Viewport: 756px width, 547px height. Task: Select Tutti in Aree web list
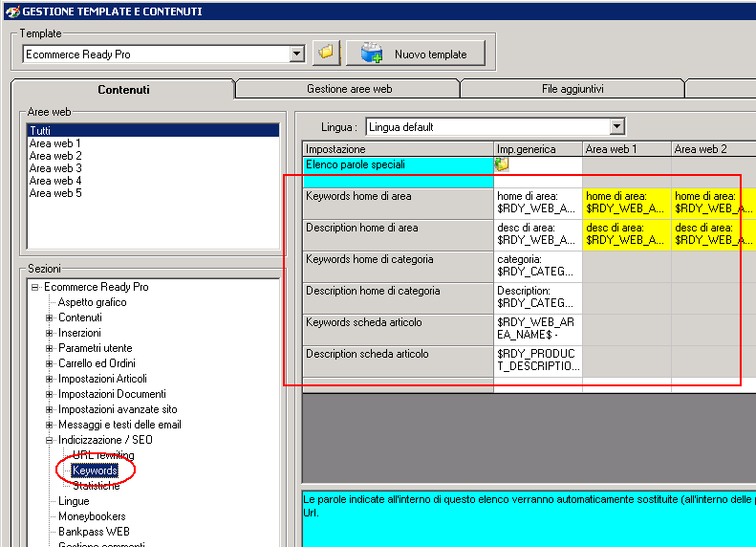[153, 130]
